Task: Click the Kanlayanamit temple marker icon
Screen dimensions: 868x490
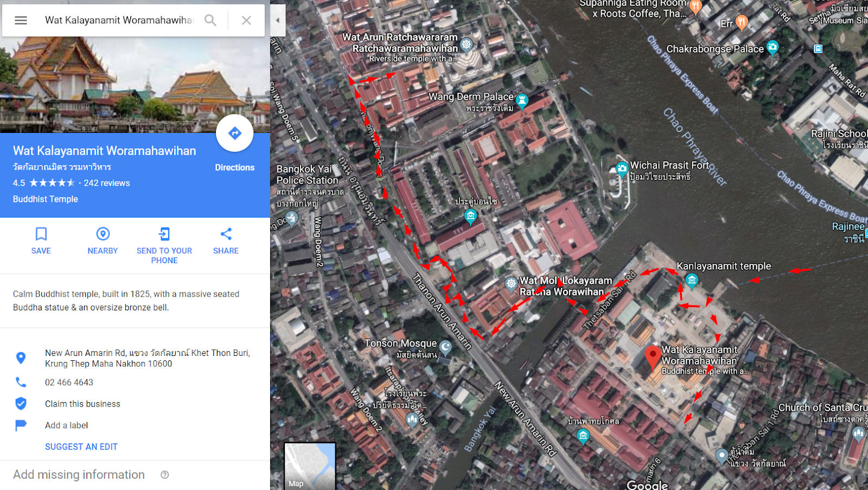Action: pyautogui.click(x=692, y=281)
